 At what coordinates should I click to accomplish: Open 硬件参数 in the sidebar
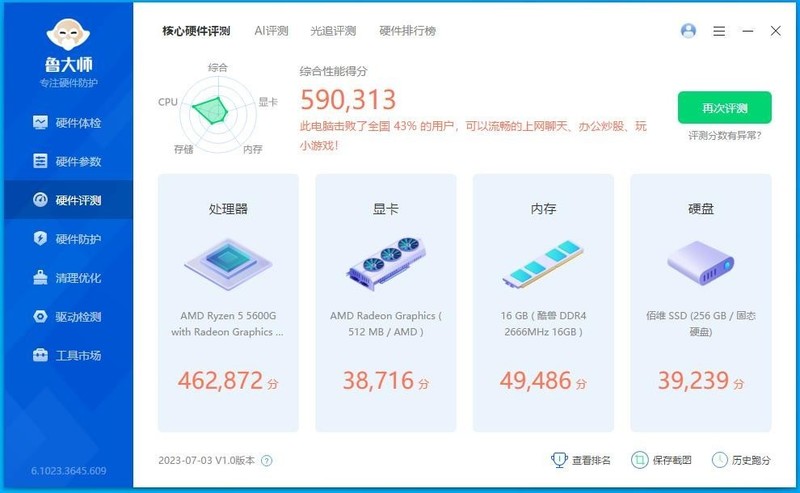point(67,162)
